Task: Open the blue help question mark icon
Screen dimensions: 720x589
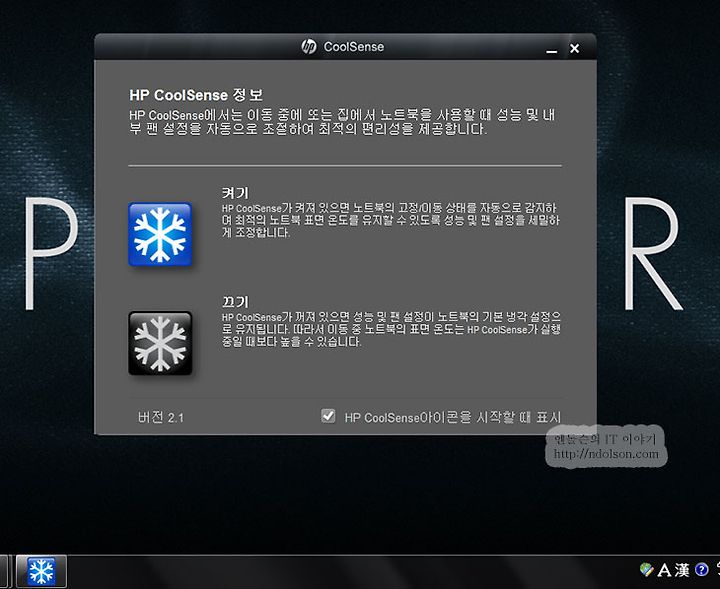Action: [x=701, y=570]
